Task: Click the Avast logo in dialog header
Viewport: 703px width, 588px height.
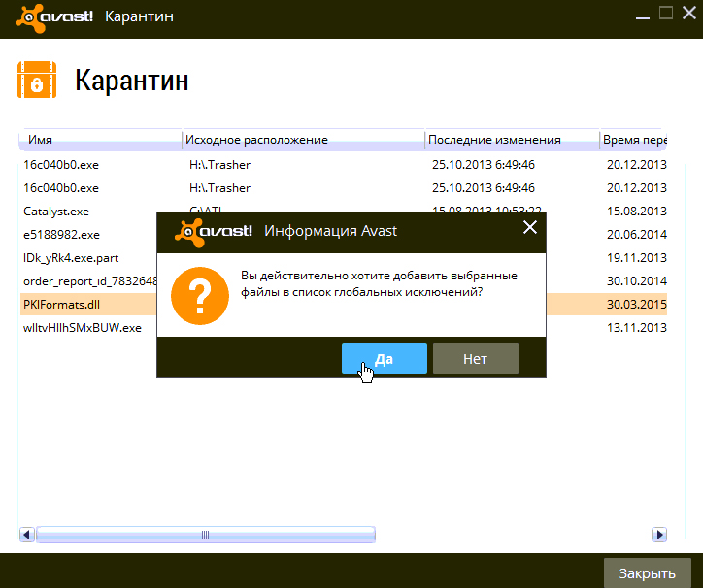Action: pyautogui.click(x=214, y=230)
